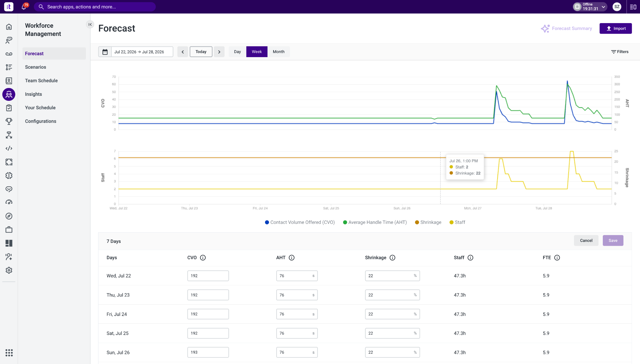Click the Shrinkage column info icon

(x=392, y=258)
